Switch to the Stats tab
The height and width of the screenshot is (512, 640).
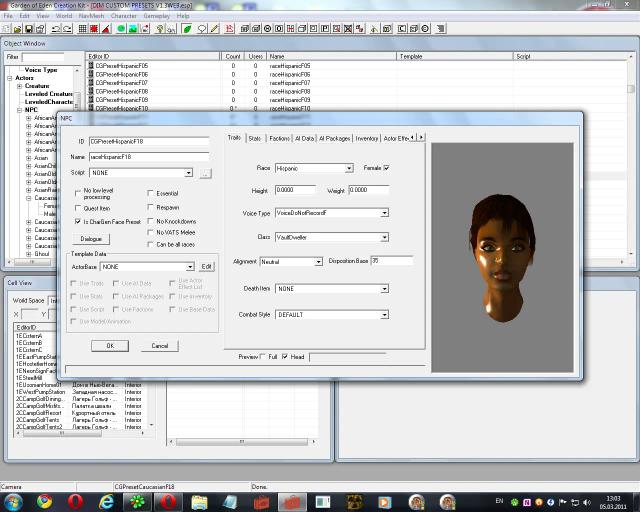[255, 138]
